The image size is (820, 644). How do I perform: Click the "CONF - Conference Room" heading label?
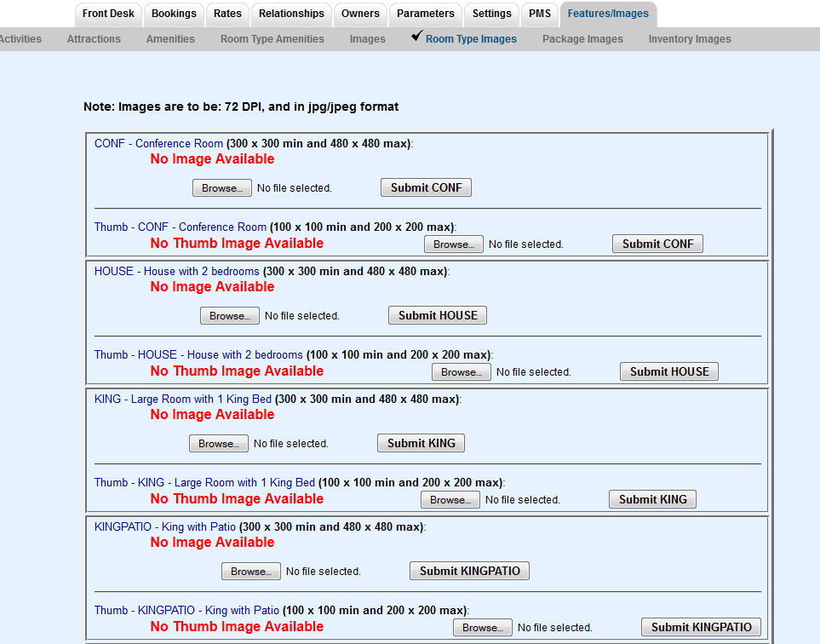click(158, 143)
